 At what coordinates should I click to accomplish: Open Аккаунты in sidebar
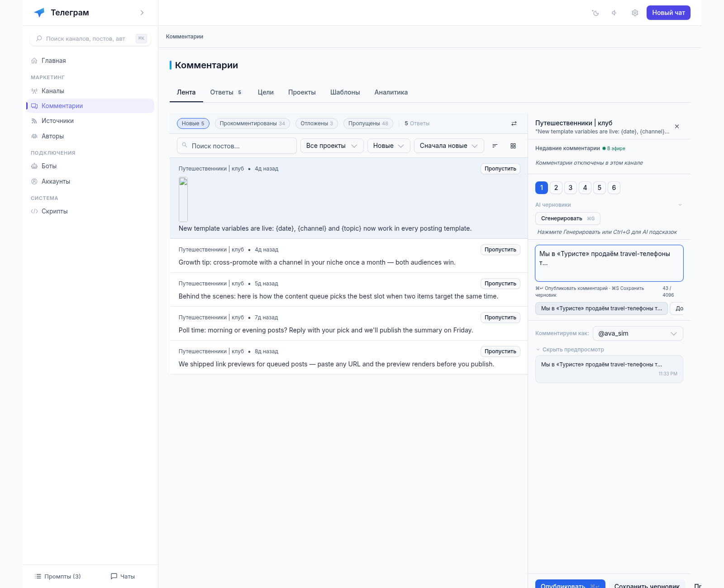coord(90,181)
